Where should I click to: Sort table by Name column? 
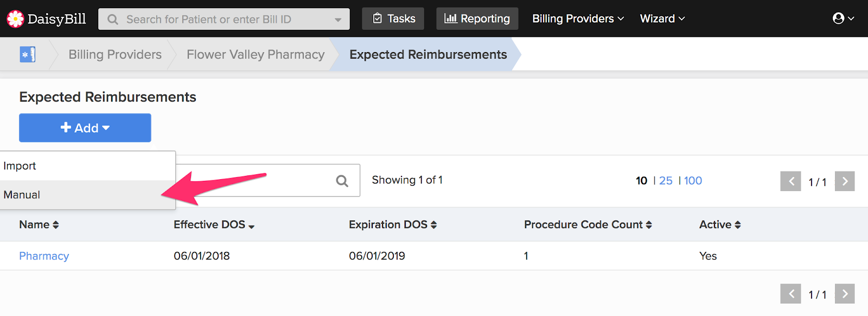[x=39, y=225]
